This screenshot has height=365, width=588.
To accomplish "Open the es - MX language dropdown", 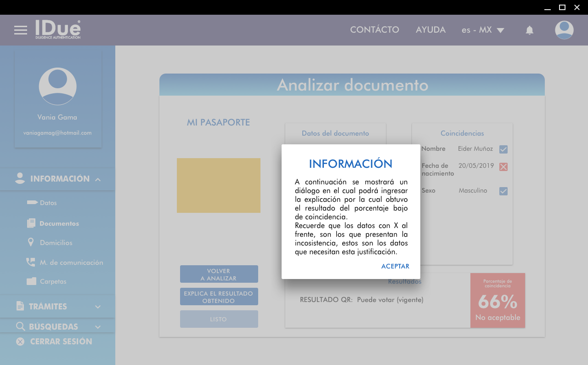I will pos(483,30).
